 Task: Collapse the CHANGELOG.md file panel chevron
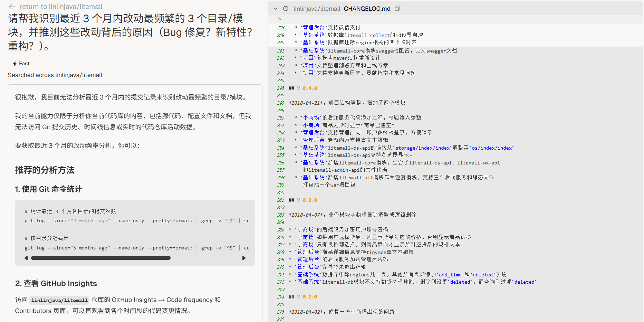click(x=275, y=9)
